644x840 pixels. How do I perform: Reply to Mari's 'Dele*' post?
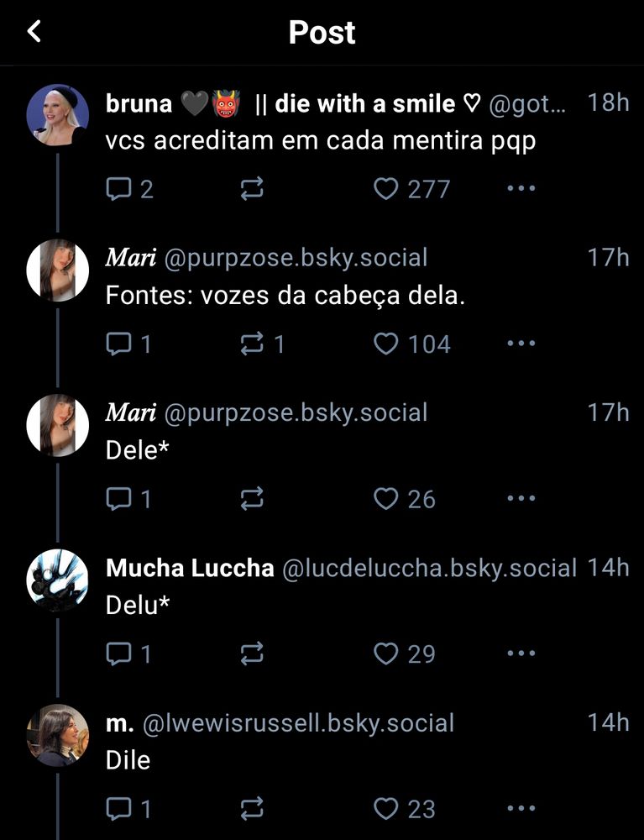coord(128,499)
